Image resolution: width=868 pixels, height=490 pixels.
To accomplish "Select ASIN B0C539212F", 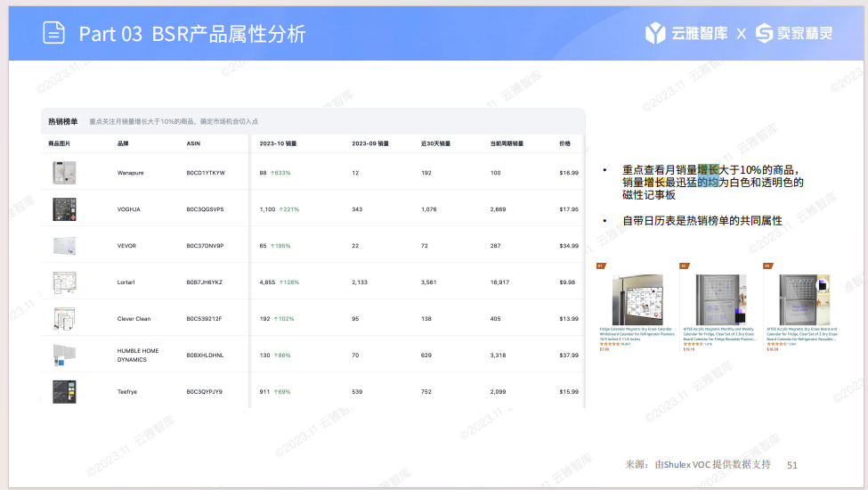I will point(204,319).
